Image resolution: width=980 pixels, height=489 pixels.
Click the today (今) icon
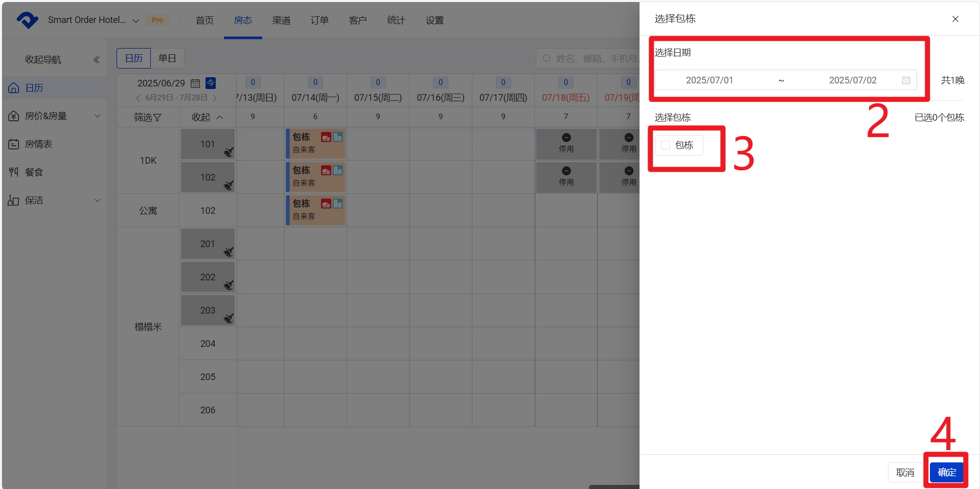[211, 83]
